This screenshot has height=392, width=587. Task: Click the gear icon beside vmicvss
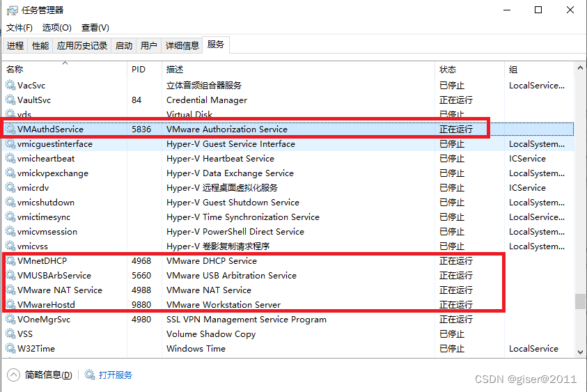tap(10, 246)
